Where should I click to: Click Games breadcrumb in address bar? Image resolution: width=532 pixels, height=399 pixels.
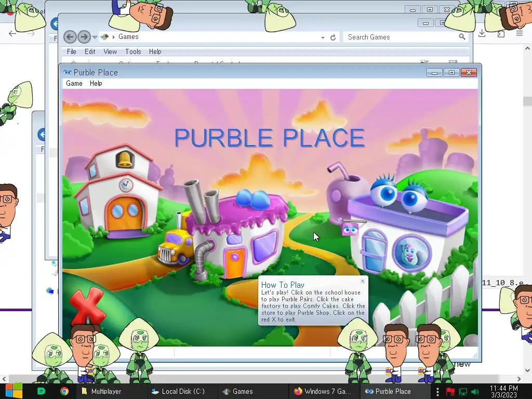pos(128,37)
